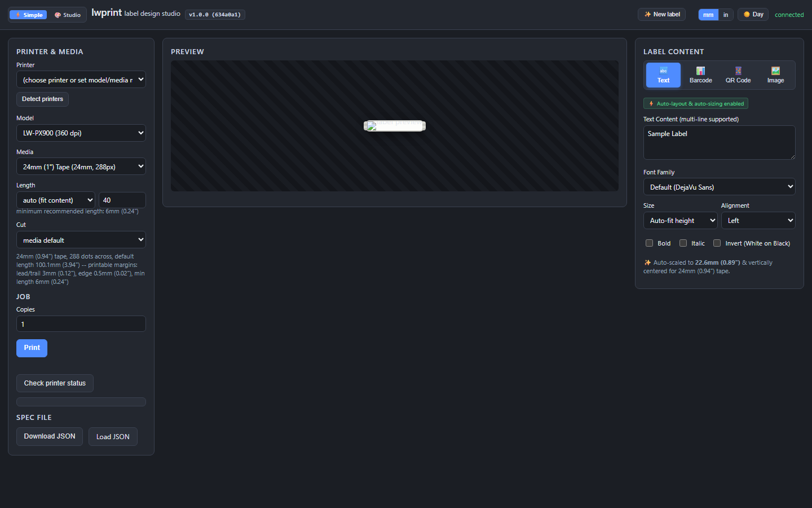Open the Printer dropdown
This screenshot has height=508, width=812.
pyautogui.click(x=81, y=80)
